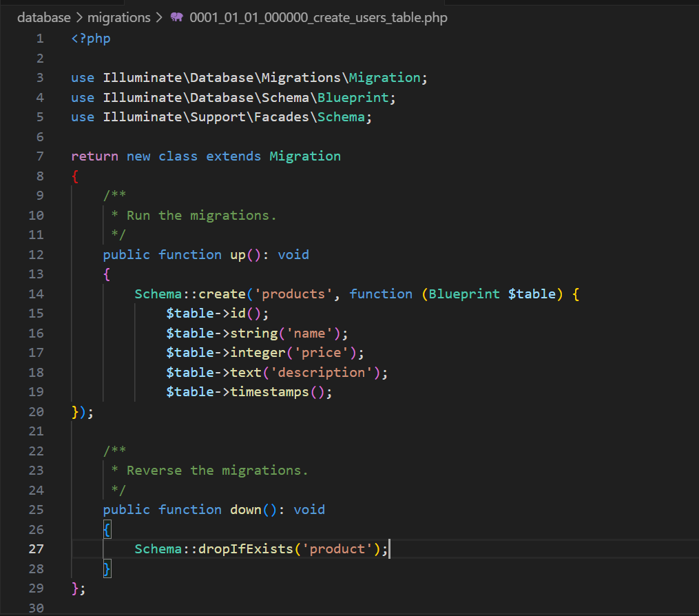Click the highlighted closing brace on line 28
This screenshot has height=616, width=699.
click(107, 568)
